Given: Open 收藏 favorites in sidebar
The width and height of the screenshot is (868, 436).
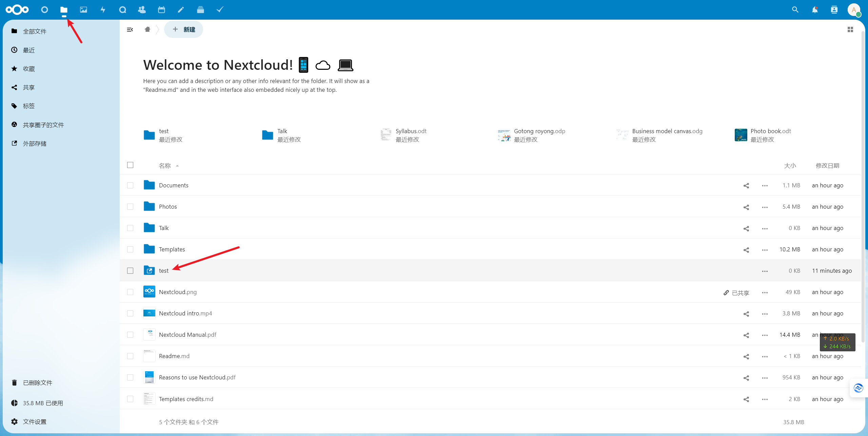Looking at the screenshot, I should tap(29, 69).
